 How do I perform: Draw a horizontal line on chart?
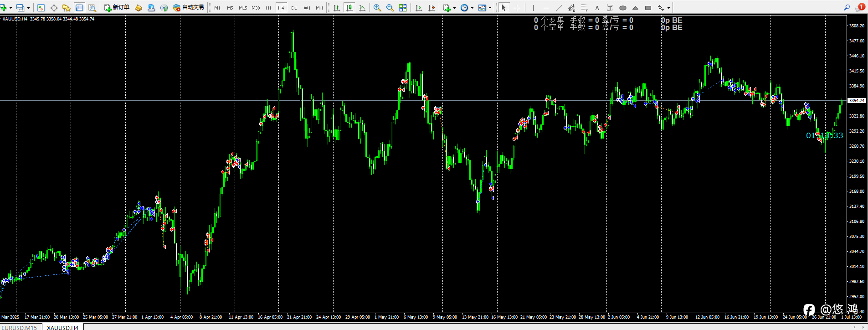coord(546,8)
